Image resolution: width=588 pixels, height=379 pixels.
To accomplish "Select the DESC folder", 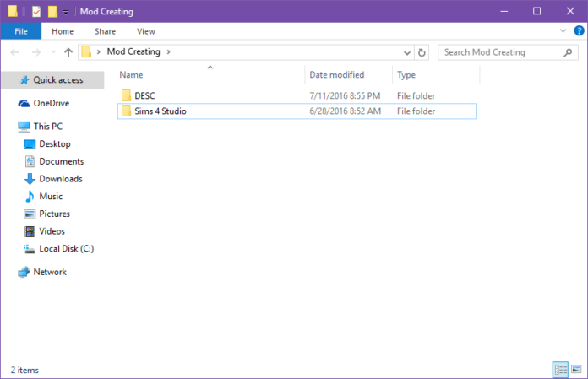I will [144, 95].
